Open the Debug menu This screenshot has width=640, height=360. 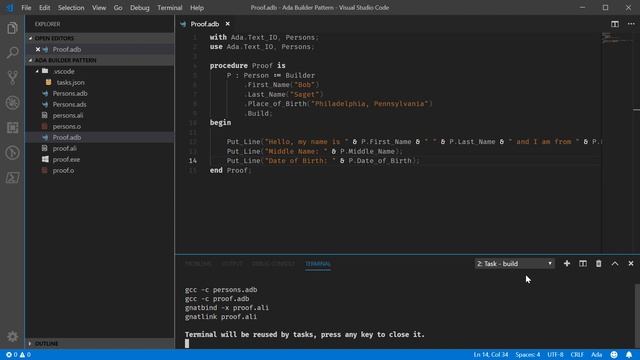tap(140, 8)
